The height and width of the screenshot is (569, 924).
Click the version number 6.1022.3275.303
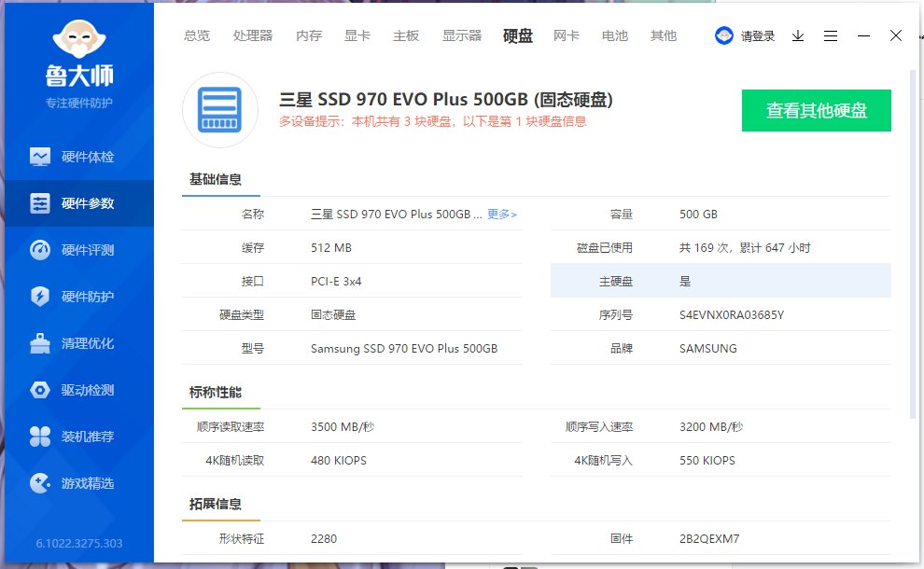coord(79,544)
